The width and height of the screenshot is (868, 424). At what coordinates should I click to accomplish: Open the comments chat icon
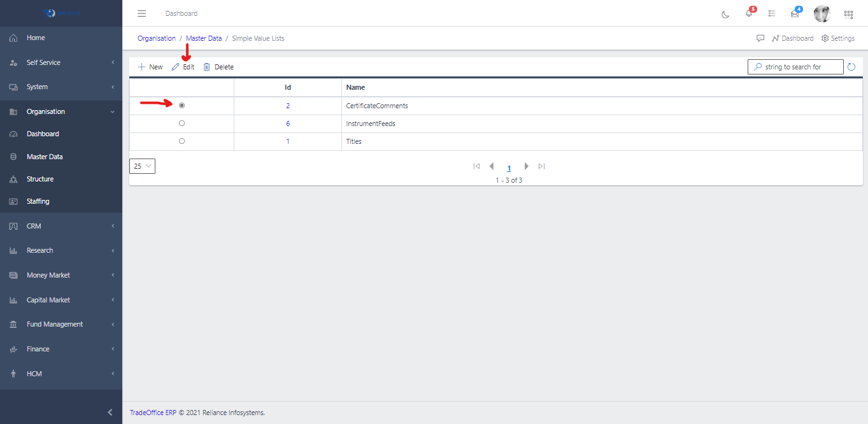pyautogui.click(x=760, y=38)
